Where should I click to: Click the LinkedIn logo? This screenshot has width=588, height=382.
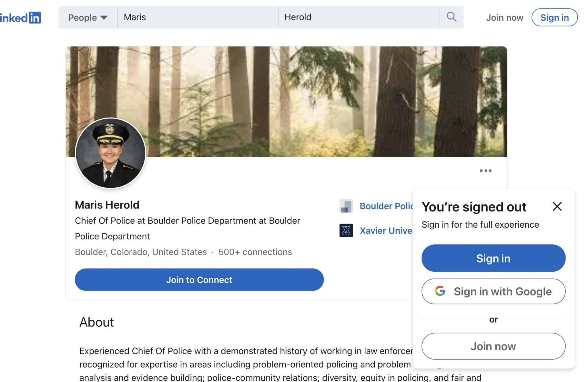[21, 18]
